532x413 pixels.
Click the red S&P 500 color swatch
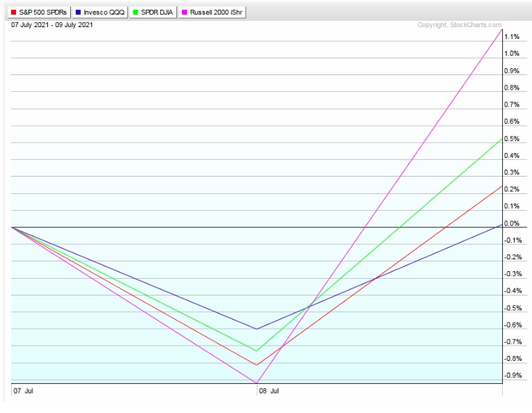pos(14,13)
